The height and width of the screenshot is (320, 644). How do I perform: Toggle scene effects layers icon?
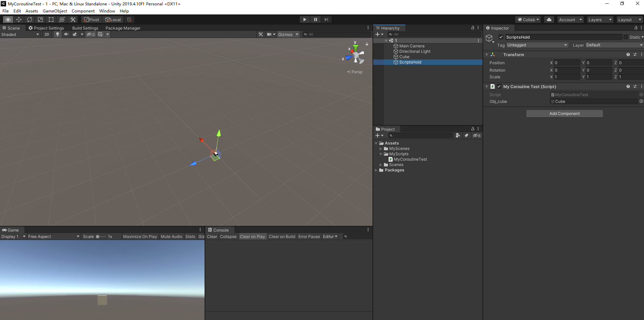(75, 34)
